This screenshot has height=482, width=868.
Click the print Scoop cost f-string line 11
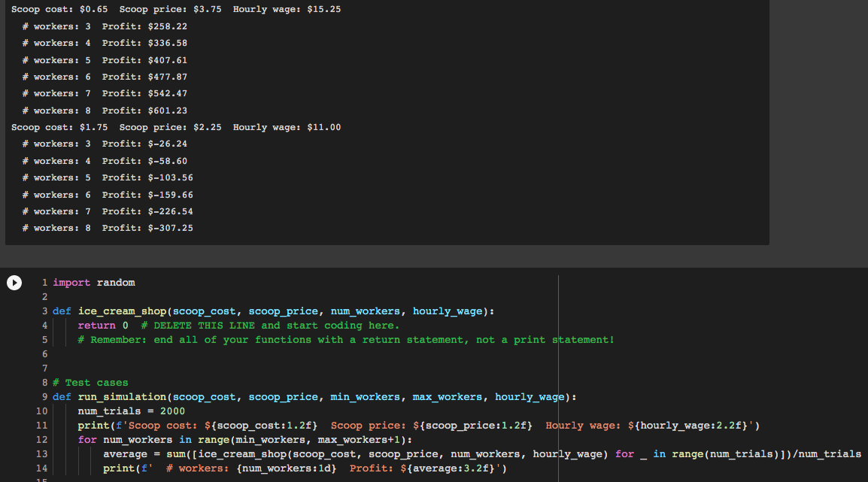click(419, 426)
